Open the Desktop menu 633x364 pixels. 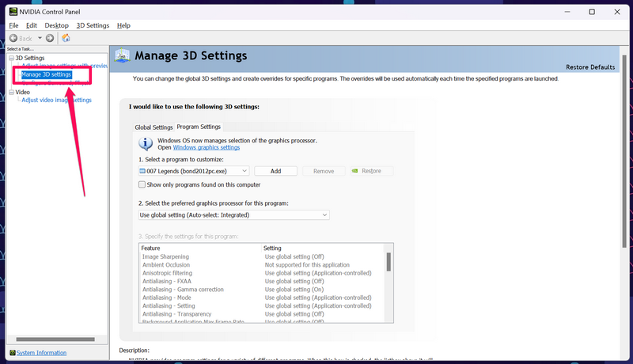tap(56, 25)
